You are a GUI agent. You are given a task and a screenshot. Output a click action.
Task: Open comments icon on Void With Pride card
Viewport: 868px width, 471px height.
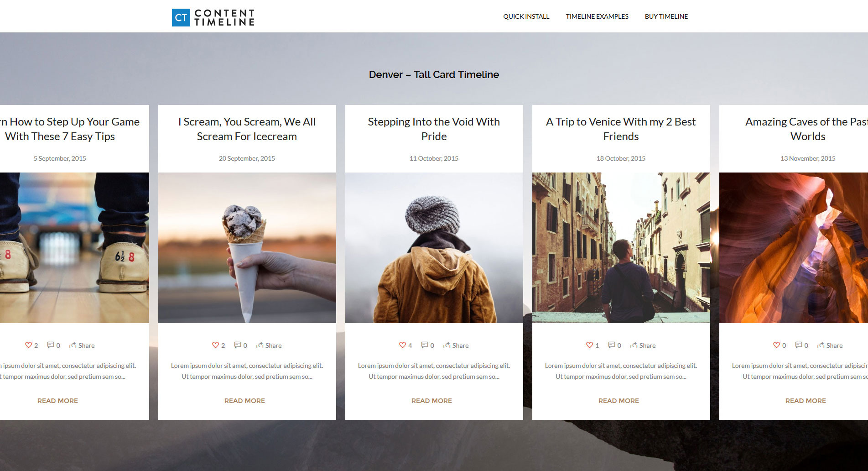pos(425,345)
